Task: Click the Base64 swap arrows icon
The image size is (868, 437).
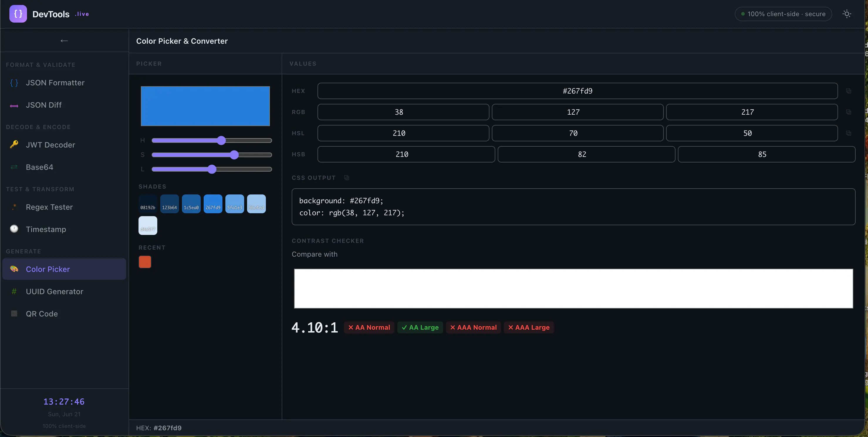Action: click(14, 167)
